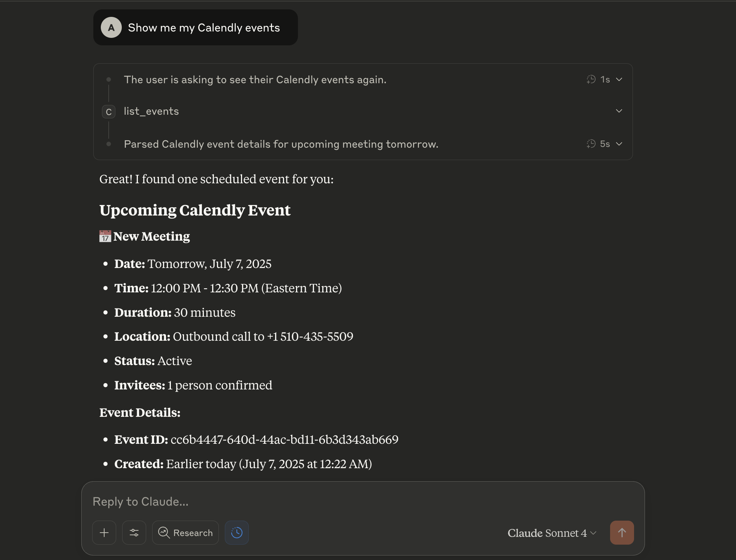The width and height of the screenshot is (736, 560).
Task: Click the phone number in Location
Action: (310, 337)
